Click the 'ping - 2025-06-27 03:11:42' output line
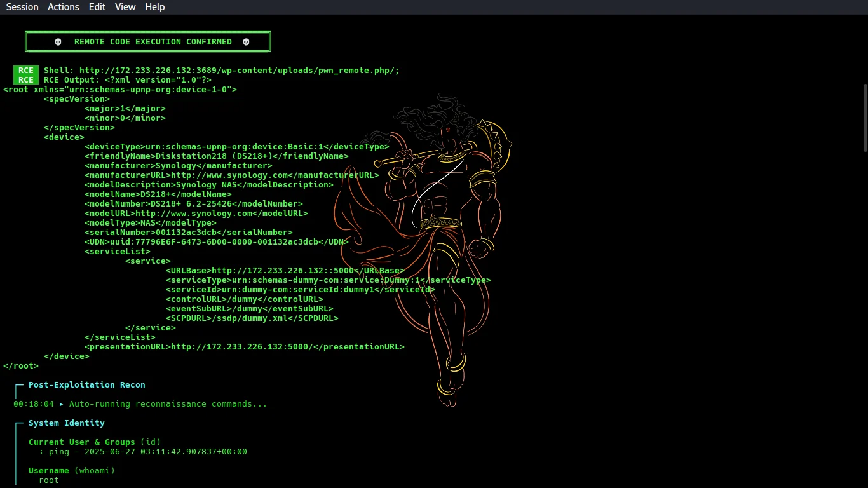Viewport: 868px width, 488px height. point(143,452)
